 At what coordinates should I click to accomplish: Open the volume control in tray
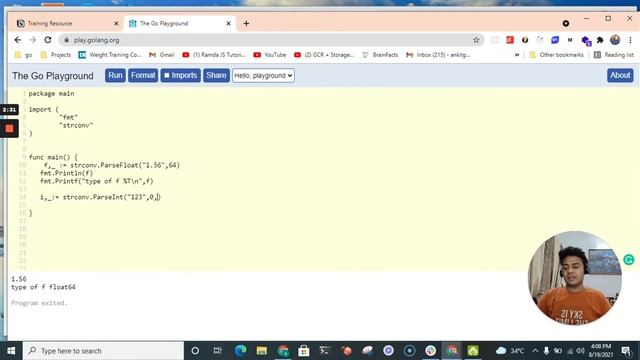pos(580,351)
